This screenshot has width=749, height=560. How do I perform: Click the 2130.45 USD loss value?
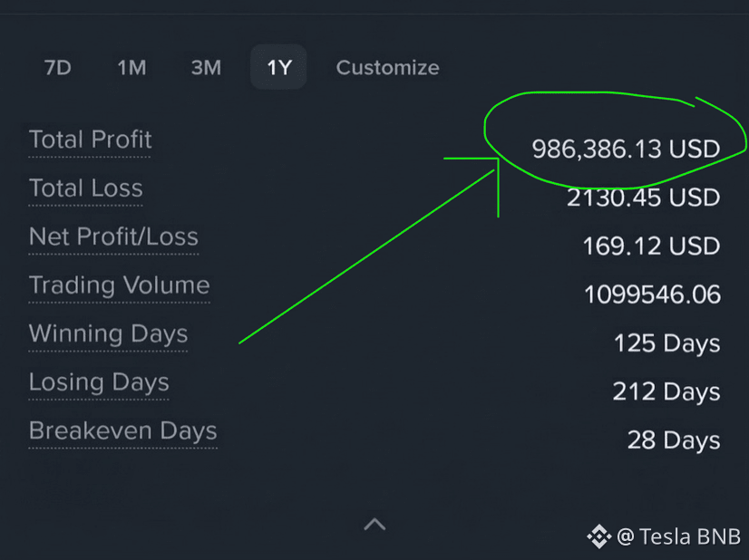pyautogui.click(x=643, y=198)
